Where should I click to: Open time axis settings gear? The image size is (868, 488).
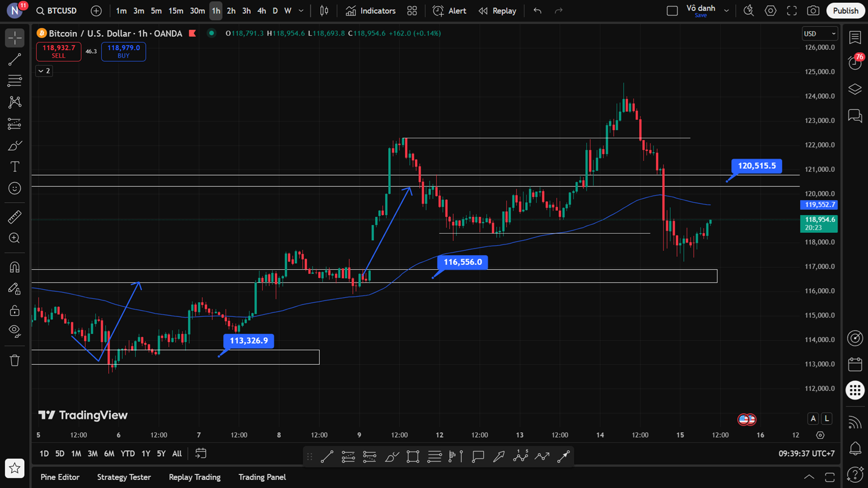pos(820,435)
